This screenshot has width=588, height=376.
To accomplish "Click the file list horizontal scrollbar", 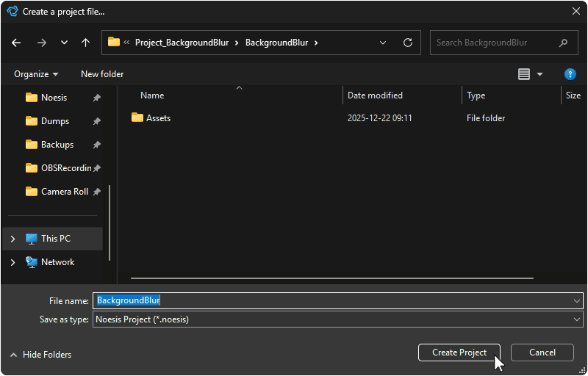I will (x=332, y=278).
